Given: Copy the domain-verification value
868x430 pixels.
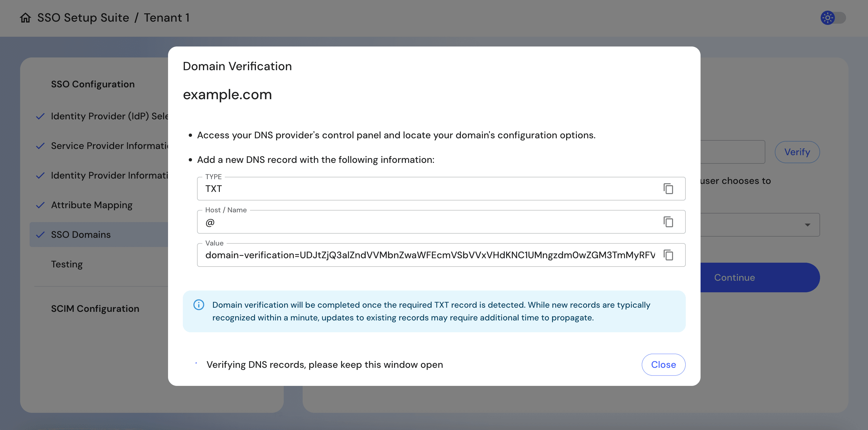Looking at the screenshot, I should tap(669, 255).
